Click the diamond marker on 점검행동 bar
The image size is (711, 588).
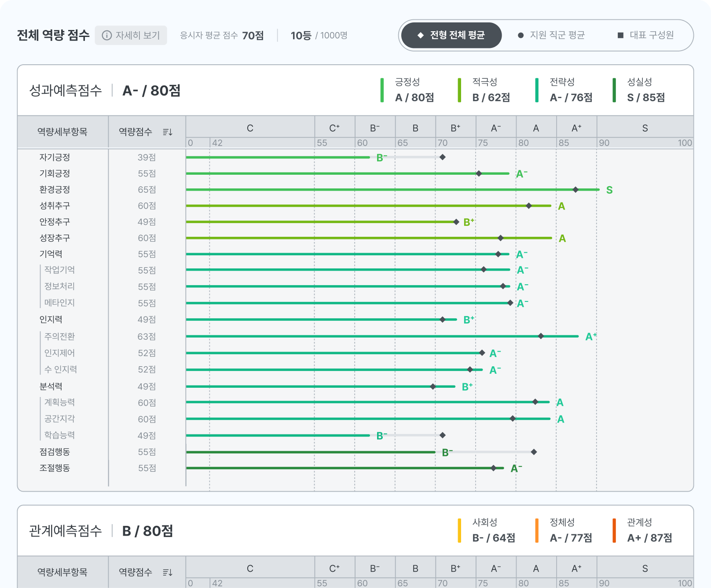coord(534,452)
